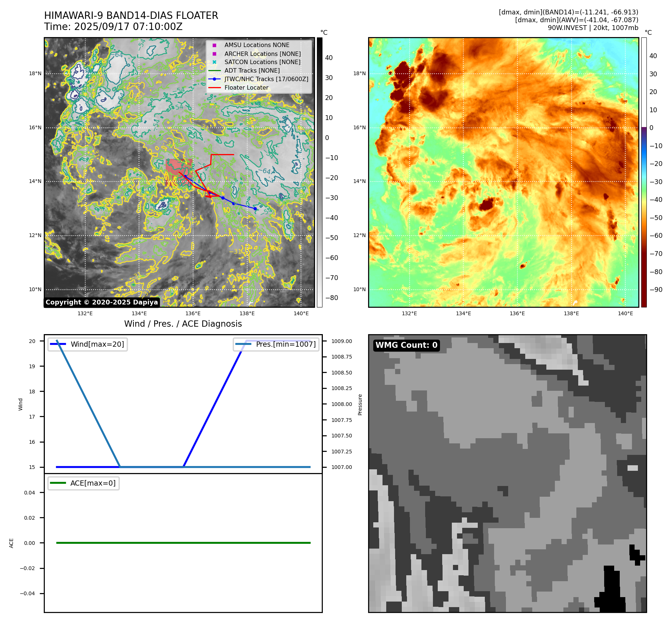672x626 pixels.
Task: Click the '1007.50' pressure axis tick
Action: point(342,436)
